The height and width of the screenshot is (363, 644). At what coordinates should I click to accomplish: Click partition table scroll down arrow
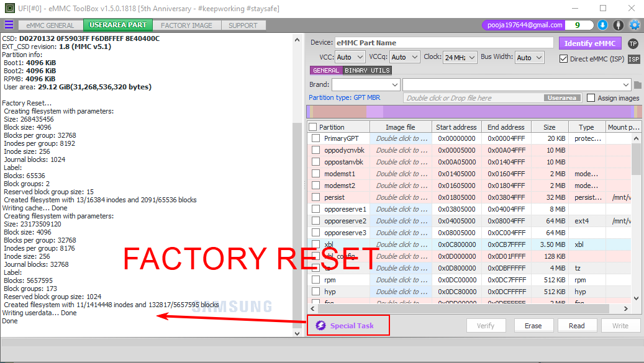(636, 298)
